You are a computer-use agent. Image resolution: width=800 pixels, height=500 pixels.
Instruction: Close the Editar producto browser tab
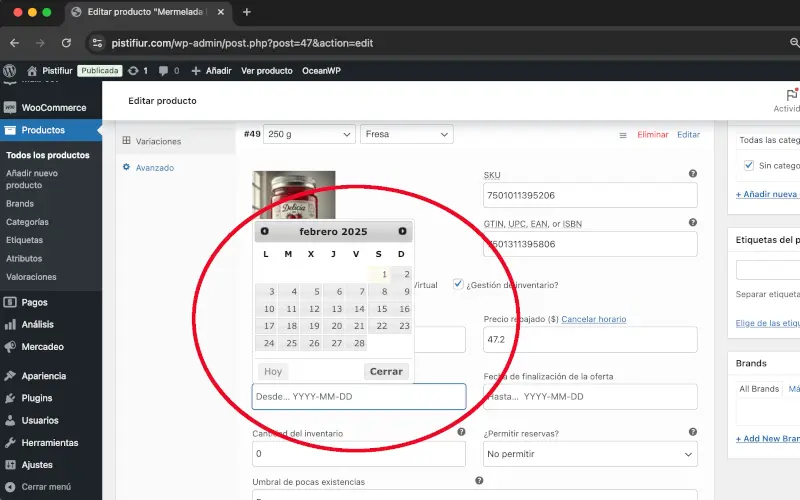click(220, 12)
